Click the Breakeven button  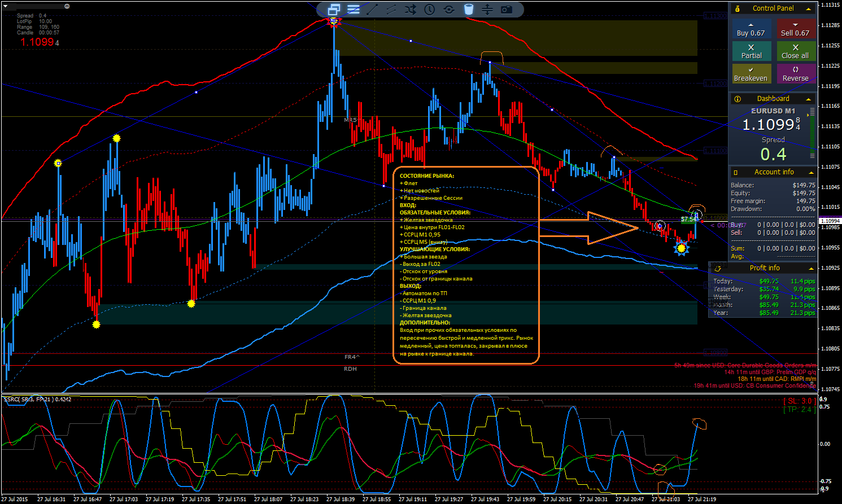[751, 73]
